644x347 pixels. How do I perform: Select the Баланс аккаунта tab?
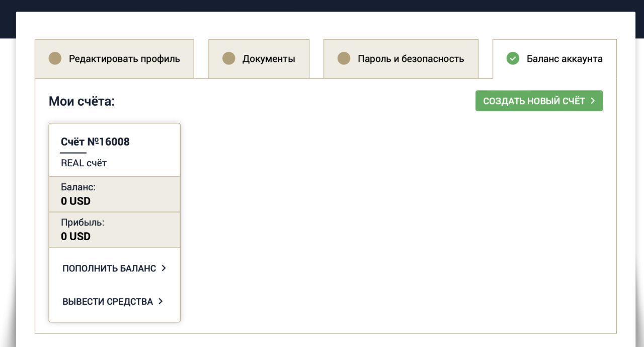coord(554,58)
